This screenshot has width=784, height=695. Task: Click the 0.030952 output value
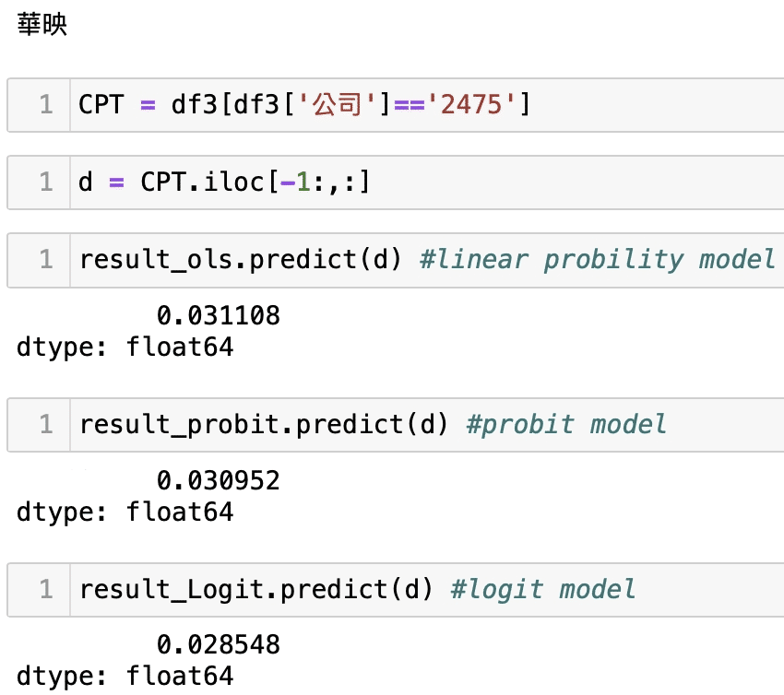[x=218, y=480]
